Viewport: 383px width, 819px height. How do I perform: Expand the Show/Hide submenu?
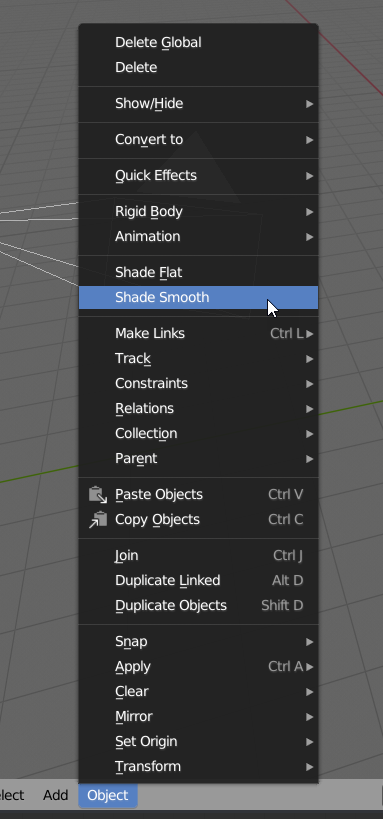pyautogui.click(x=198, y=103)
